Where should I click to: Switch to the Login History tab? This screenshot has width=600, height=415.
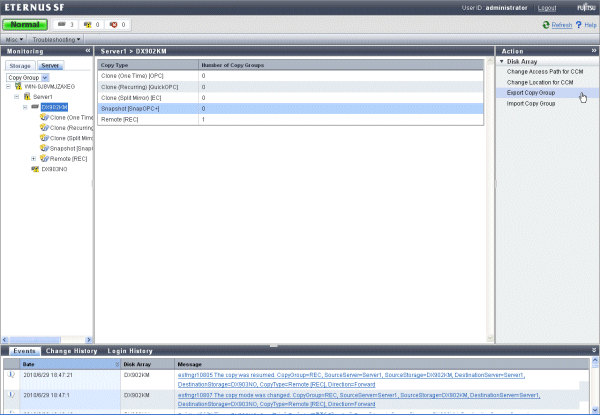tap(130, 351)
